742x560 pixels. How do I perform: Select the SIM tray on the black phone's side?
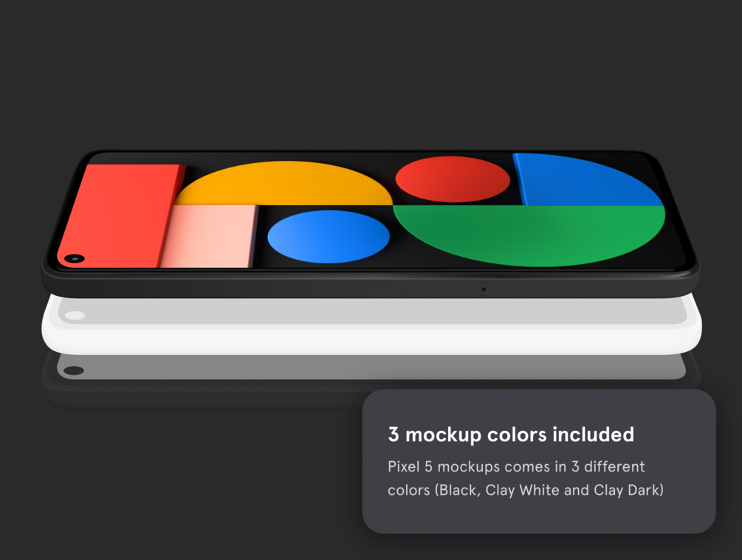(x=514, y=289)
